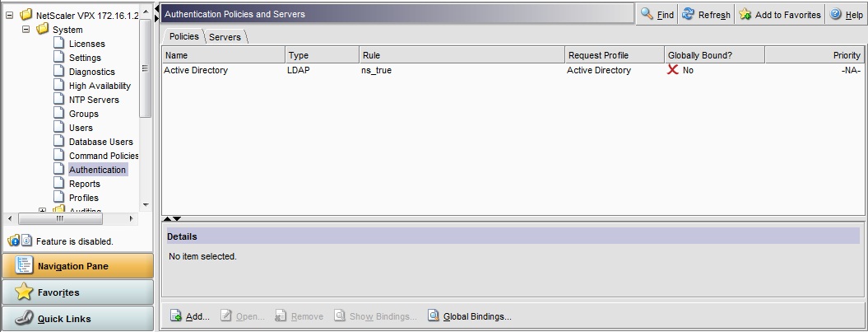Viewport: 868px width, 332px height.
Task: Sort by the Globally Bound? column header
Action: click(x=715, y=55)
